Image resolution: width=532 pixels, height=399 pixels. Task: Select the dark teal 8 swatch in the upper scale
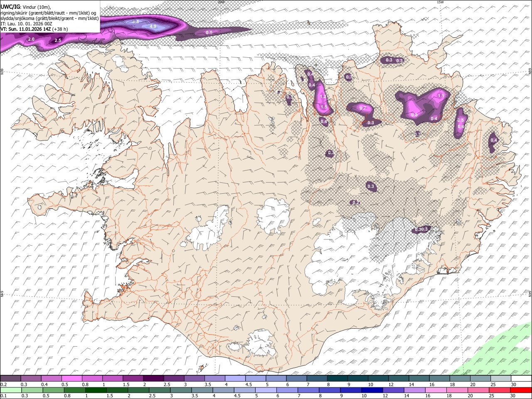(337, 379)
